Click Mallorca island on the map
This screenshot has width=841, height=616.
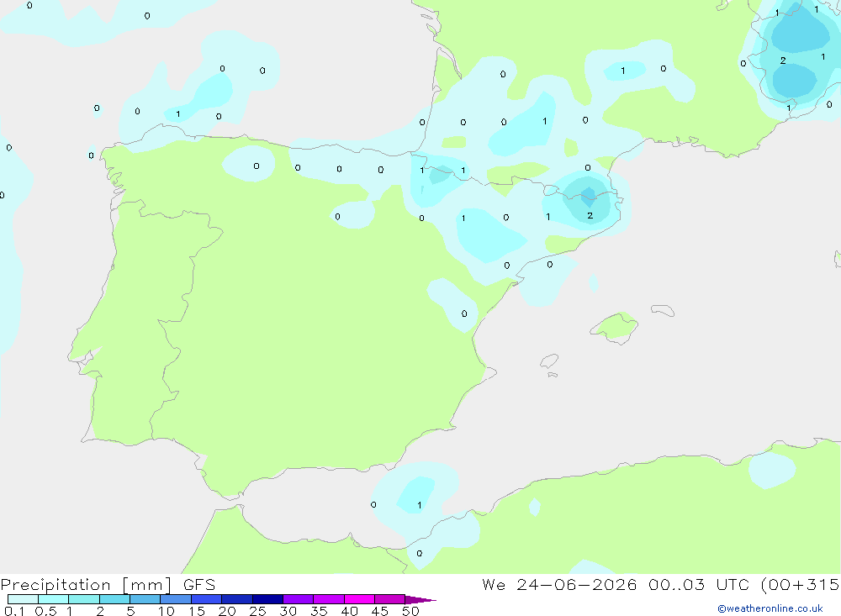(x=614, y=327)
